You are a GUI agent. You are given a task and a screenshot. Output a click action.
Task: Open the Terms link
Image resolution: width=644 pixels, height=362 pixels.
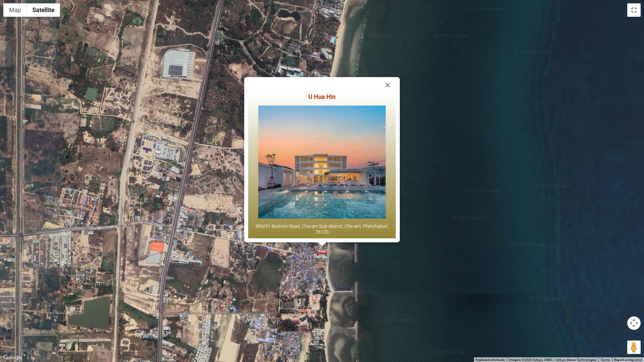tap(605, 360)
